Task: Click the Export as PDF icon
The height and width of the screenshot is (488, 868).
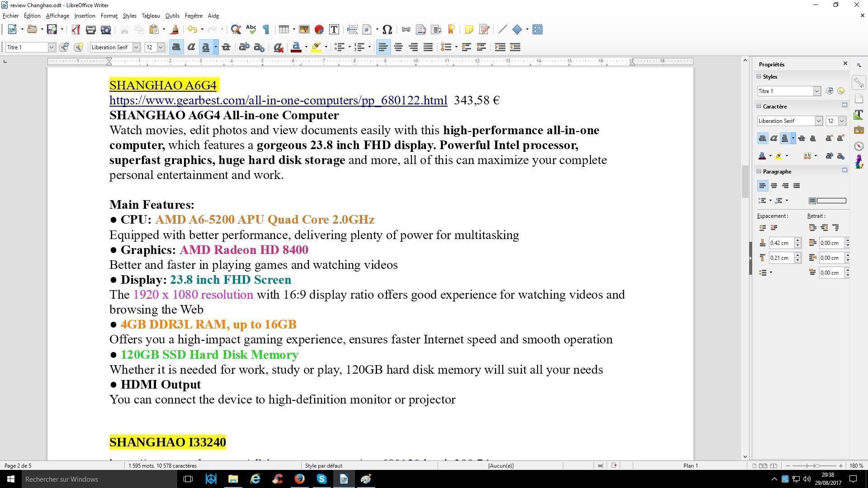Action: click(x=75, y=30)
